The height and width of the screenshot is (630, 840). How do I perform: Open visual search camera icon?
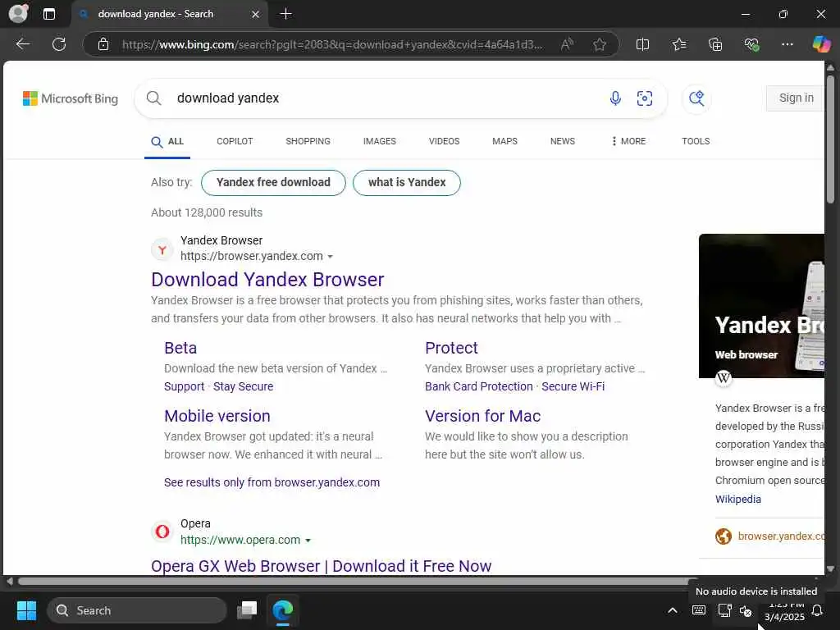click(x=645, y=98)
